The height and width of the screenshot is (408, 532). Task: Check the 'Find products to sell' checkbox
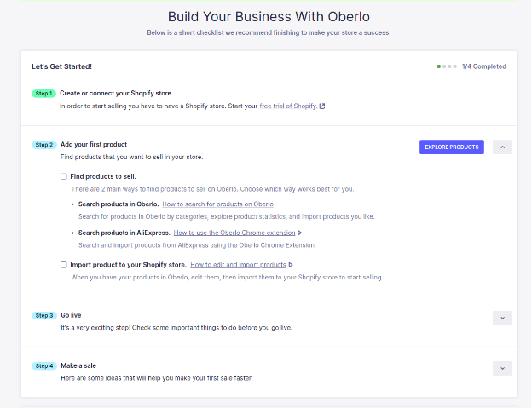pos(64,176)
